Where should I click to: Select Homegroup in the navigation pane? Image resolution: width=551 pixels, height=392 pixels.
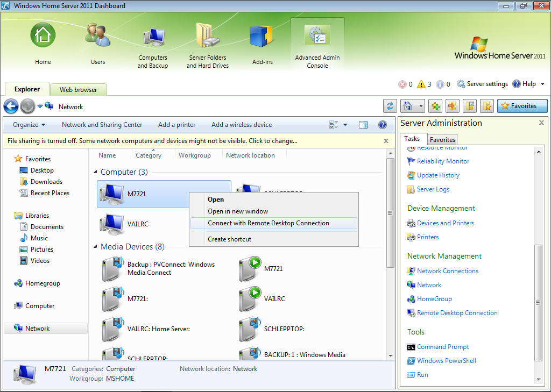point(43,283)
